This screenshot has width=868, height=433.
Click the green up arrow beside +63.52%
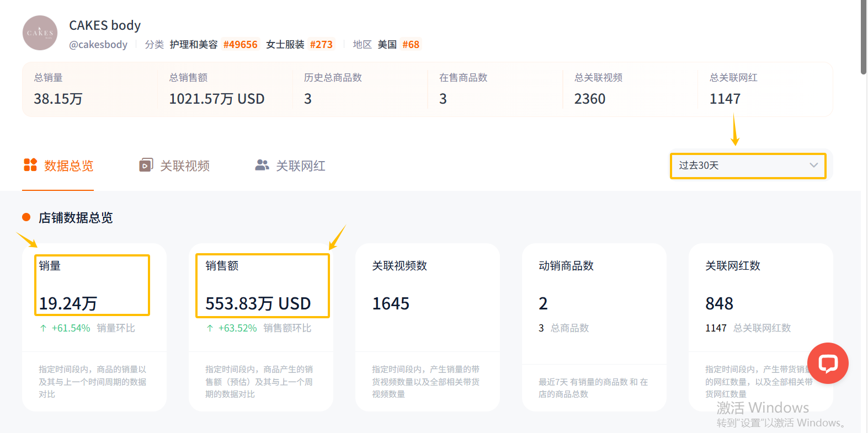pos(210,328)
